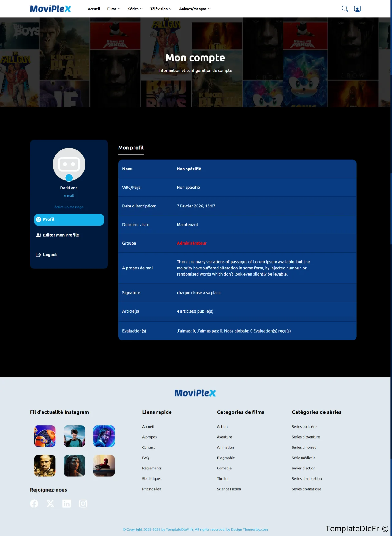Open the Animes/Mangas dropdown menu

(195, 9)
